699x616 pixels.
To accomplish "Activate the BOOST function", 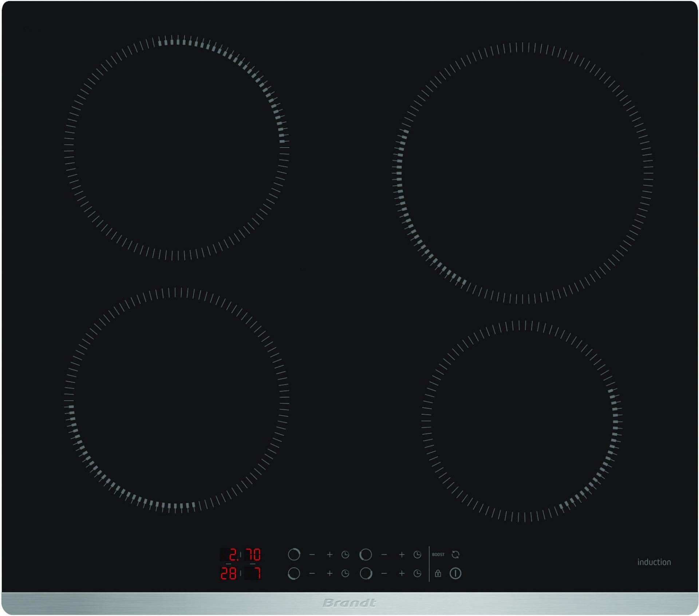I will pyautogui.click(x=438, y=554).
